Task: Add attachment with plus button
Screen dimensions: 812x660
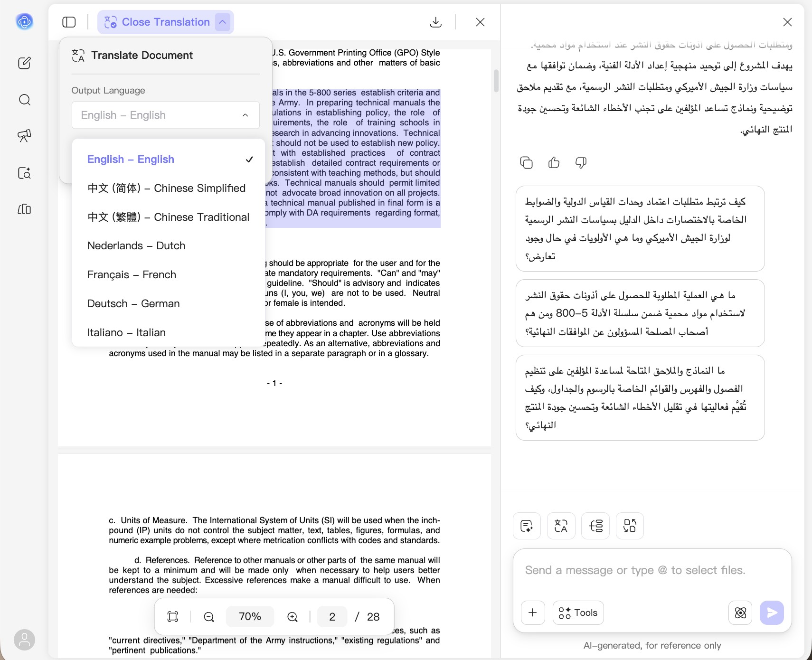Action: pyautogui.click(x=533, y=613)
